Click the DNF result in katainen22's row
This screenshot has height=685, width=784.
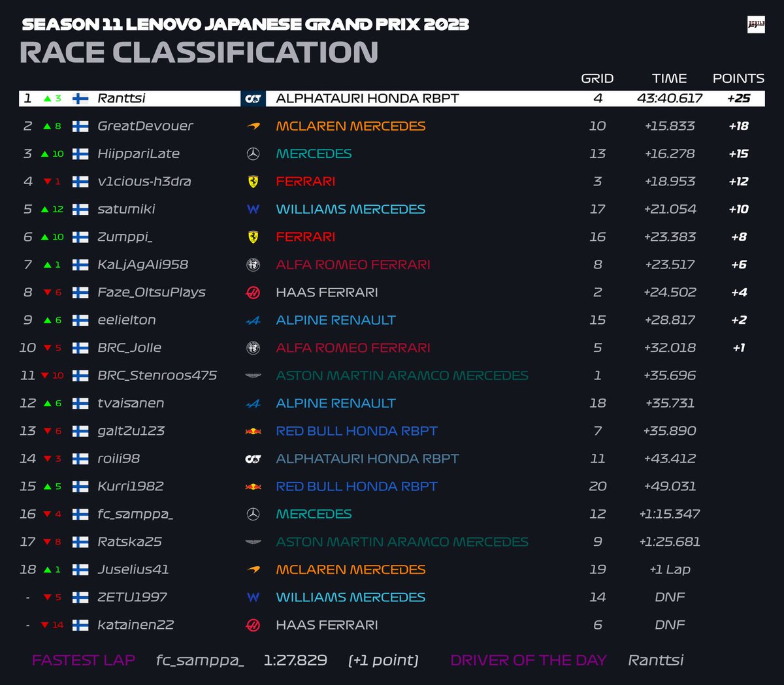coord(670,625)
